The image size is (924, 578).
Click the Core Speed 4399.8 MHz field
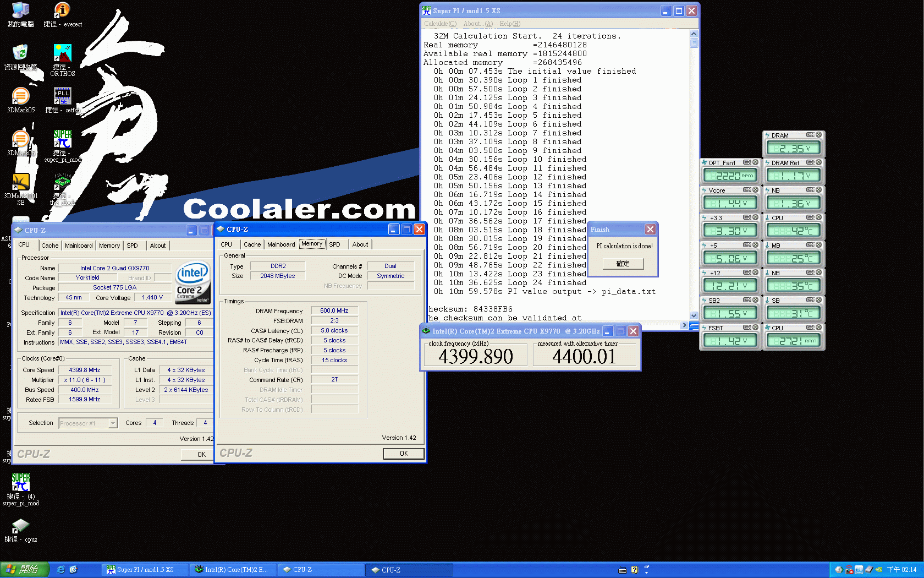tap(85, 370)
